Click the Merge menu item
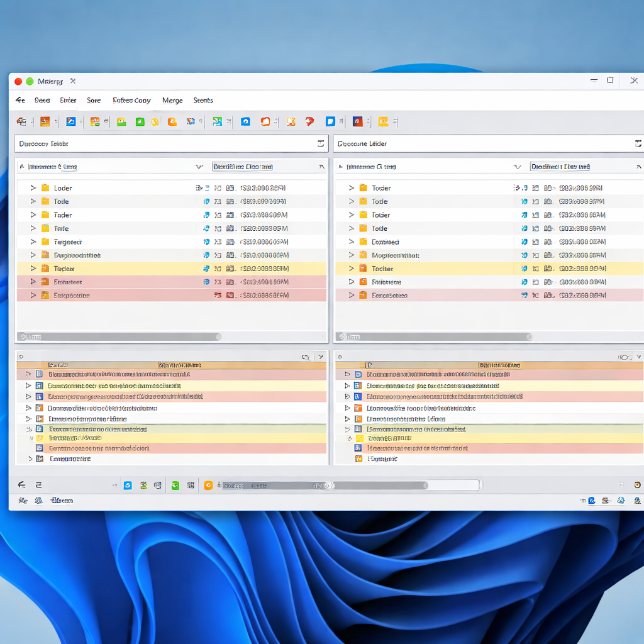Screen dimensions: 644x644 (172, 100)
